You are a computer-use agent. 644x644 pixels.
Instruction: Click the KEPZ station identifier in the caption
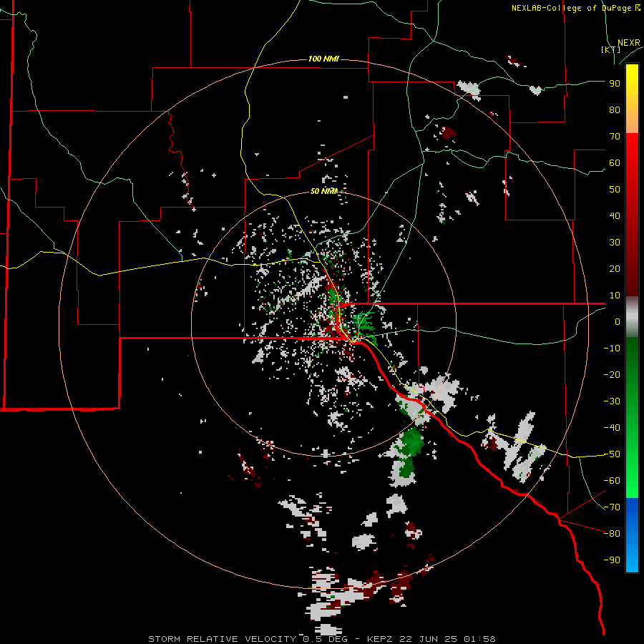(x=381, y=639)
